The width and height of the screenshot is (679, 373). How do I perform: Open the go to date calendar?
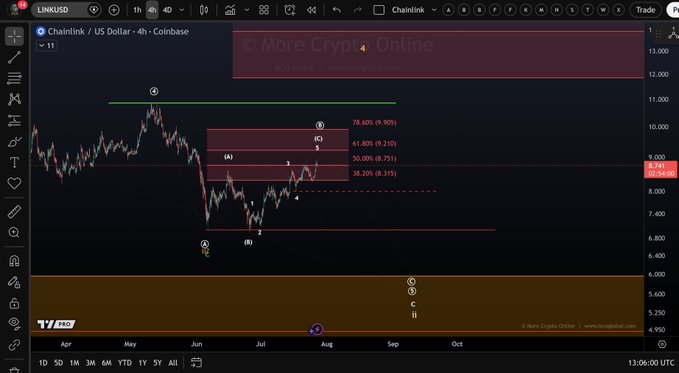tap(196, 362)
